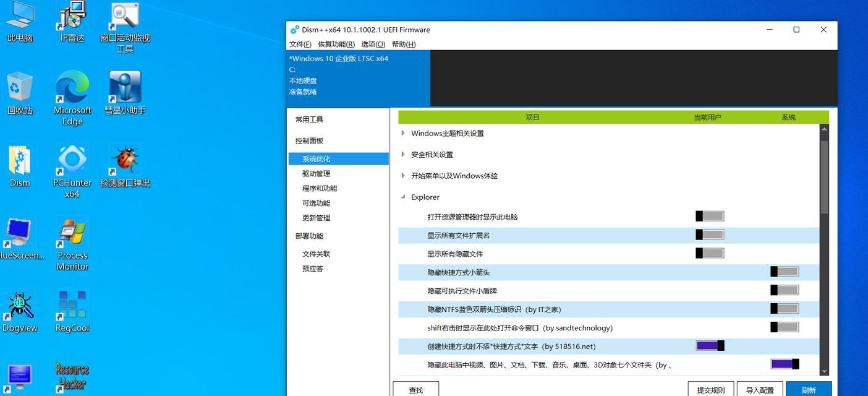Toggle shift右击时显示在此处打开命令窗口 switch
This screenshot has width=868, height=396.
(x=785, y=327)
